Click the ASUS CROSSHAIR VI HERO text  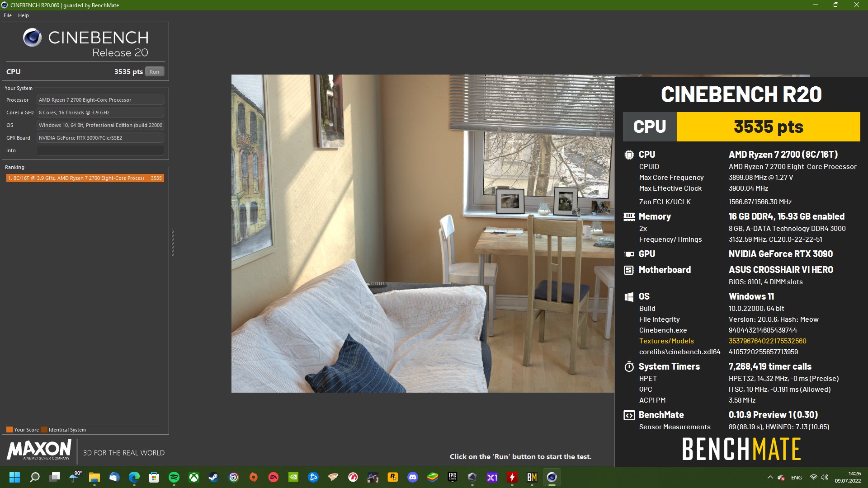(781, 270)
